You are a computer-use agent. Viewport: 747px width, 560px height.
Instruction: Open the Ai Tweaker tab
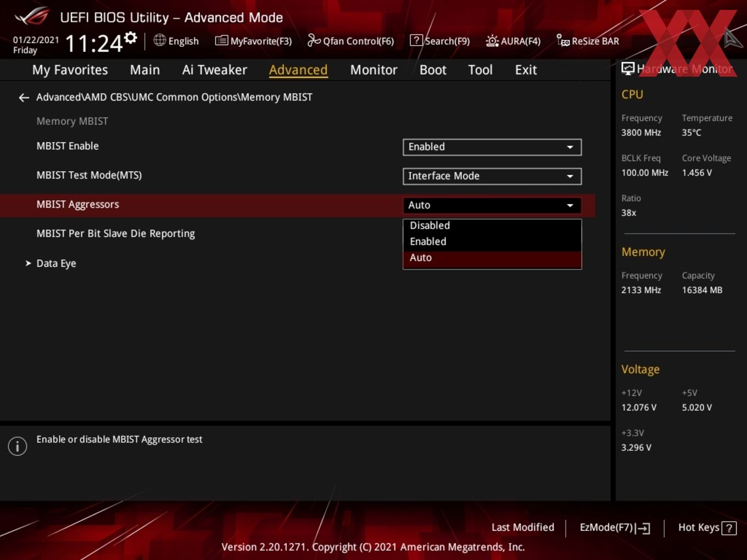[x=215, y=70]
